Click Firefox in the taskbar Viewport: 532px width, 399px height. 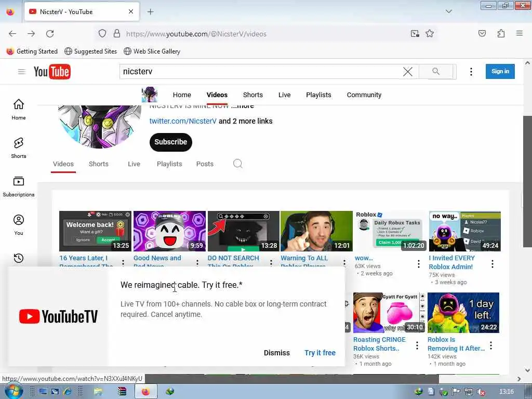145,392
